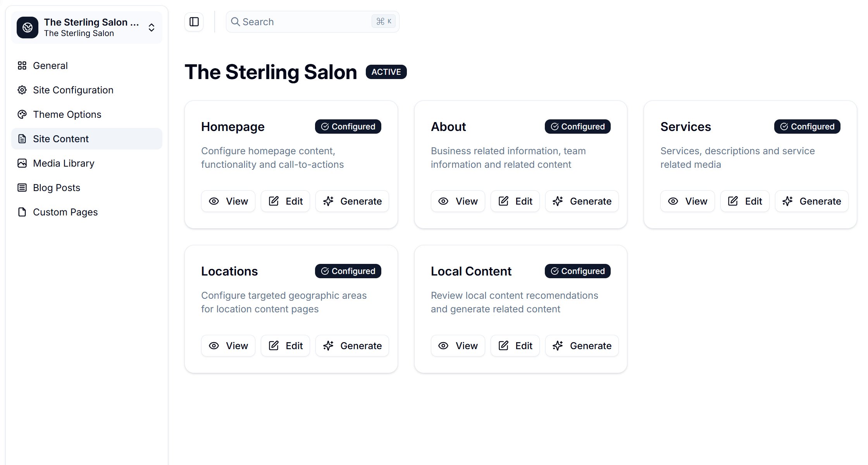Go to Theme Options
Viewport: 868px width, 465px height.
point(67,115)
